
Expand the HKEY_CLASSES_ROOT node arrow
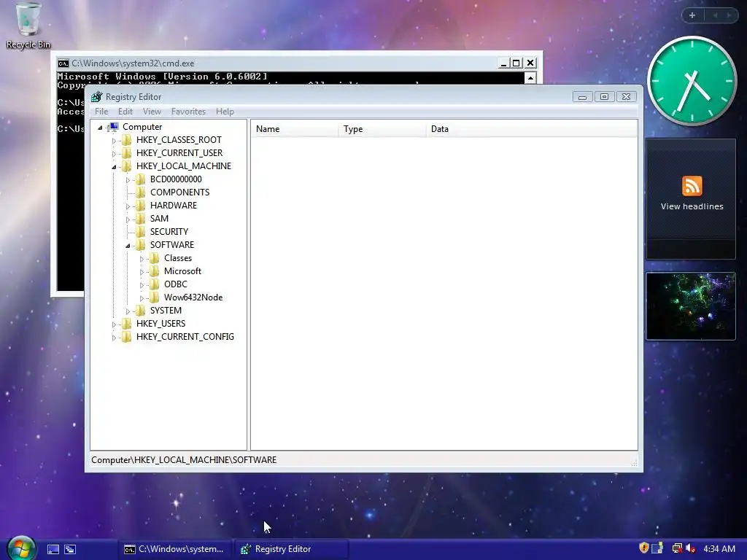(x=114, y=141)
